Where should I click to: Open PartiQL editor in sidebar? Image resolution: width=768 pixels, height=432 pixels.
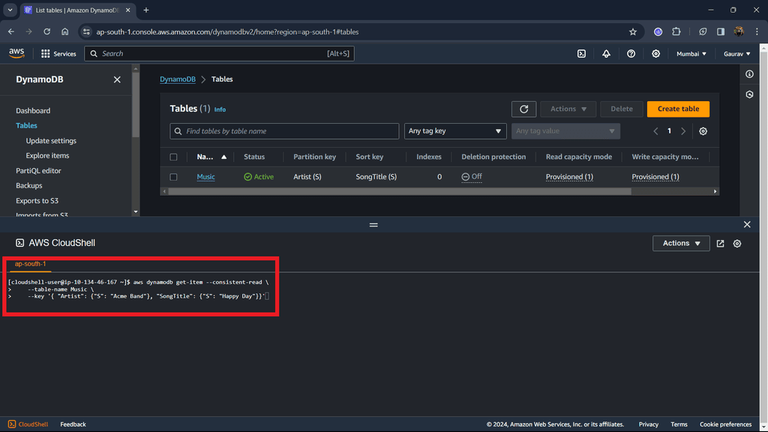pyautogui.click(x=38, y=170)
